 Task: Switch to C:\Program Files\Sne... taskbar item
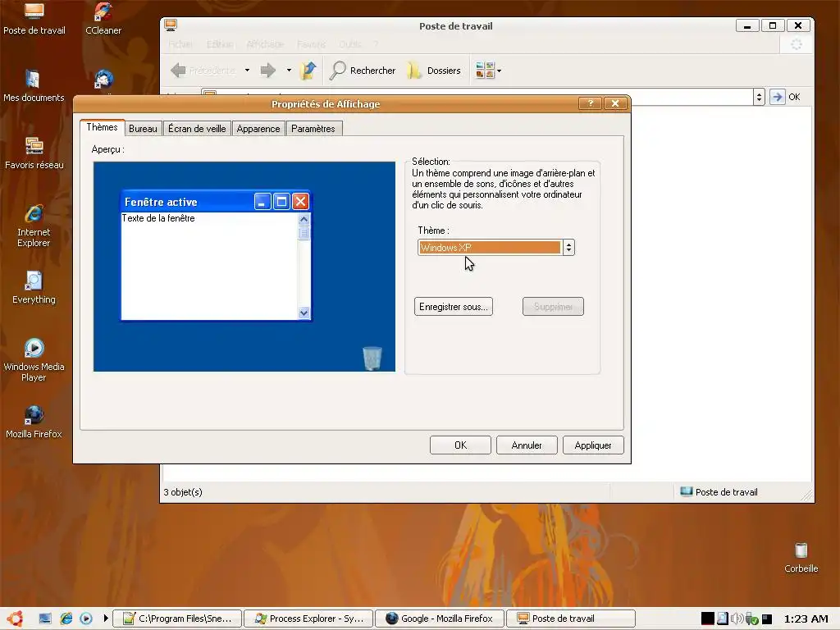(x=177, y=619)
